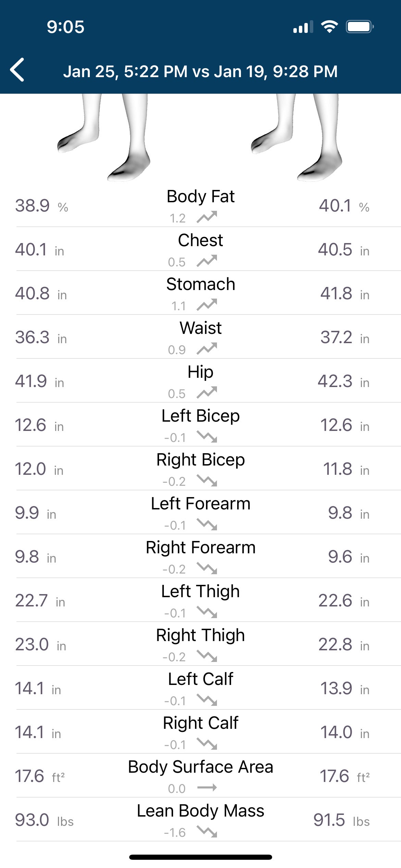
Task: Tap the Body Surface Area flat arrow
Action: click(x=207, y=788)
